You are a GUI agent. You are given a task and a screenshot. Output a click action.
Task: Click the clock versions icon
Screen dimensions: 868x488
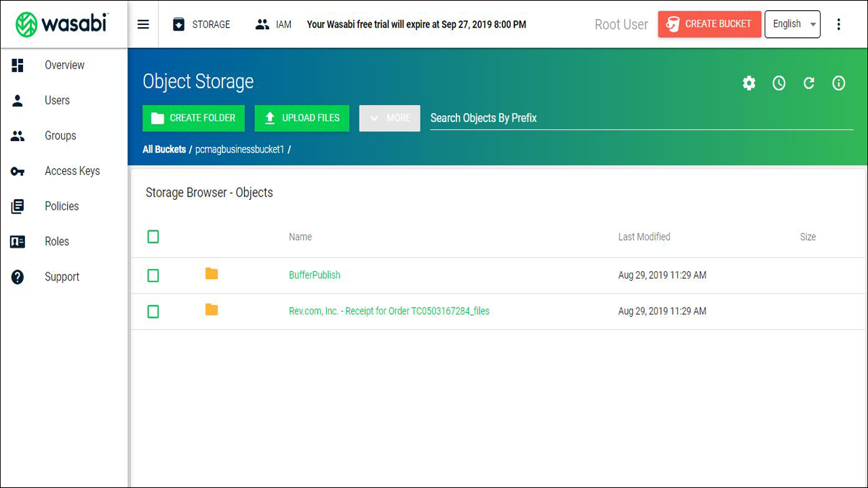pyautogui.click(x=779, y=83)
